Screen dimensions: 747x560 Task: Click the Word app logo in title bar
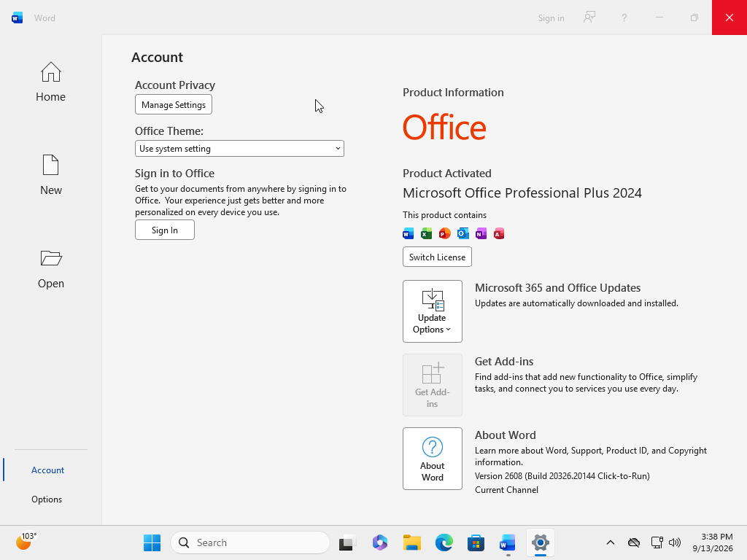pos(18,18)
